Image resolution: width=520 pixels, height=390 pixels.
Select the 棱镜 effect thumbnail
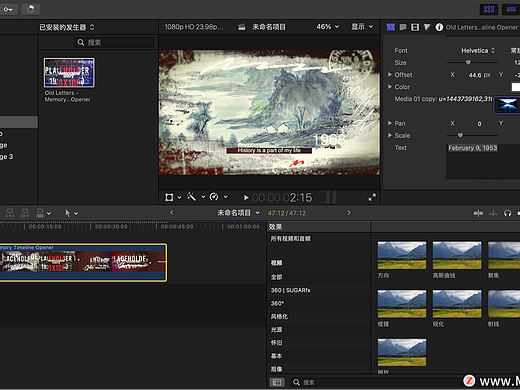click(402, 304)
